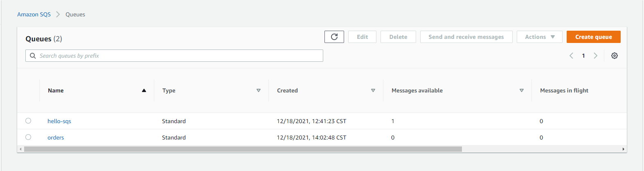Click the Messages available header
This screenshot has width=644, height=171.
417,90
